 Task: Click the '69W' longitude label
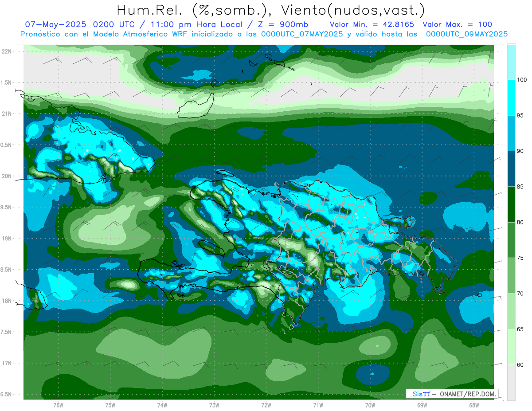[x=422, y=405]
